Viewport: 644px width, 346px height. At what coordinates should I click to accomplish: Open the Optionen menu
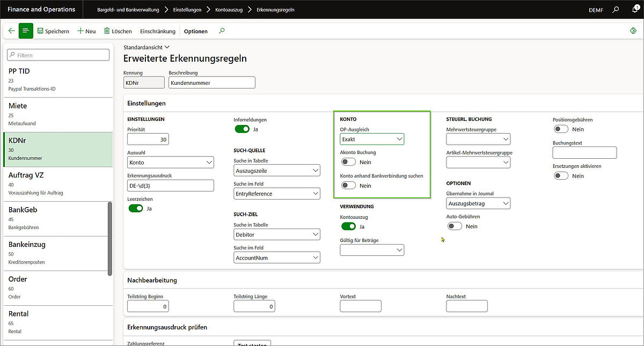pos(195,31)
